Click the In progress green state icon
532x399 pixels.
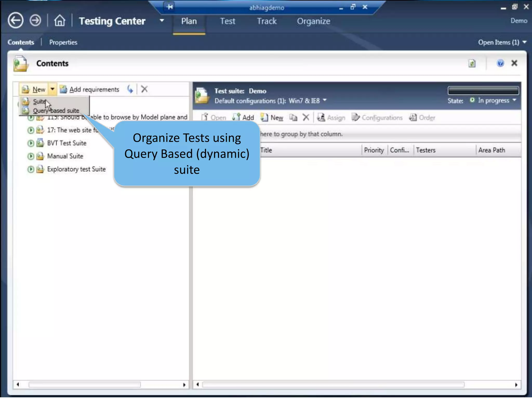click(x=472, y=100)
